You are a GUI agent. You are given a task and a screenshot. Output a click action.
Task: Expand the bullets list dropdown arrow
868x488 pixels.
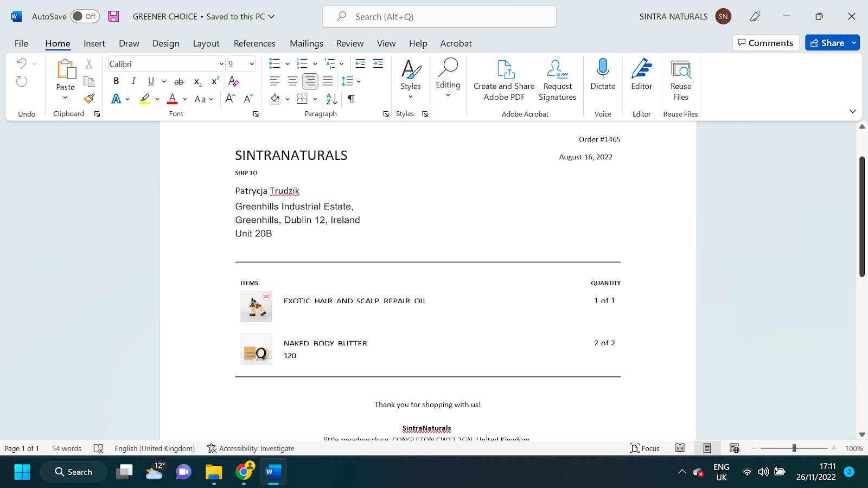click(288, 64)
